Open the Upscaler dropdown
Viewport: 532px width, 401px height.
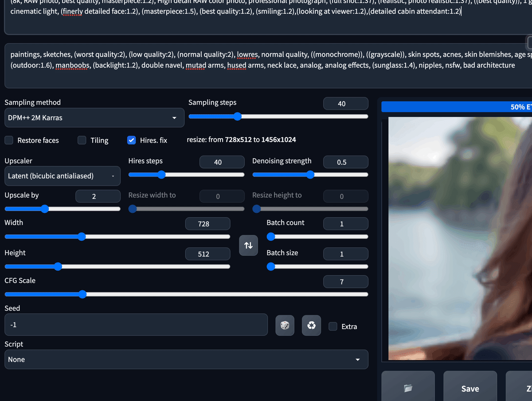click(x=63, y=176)
